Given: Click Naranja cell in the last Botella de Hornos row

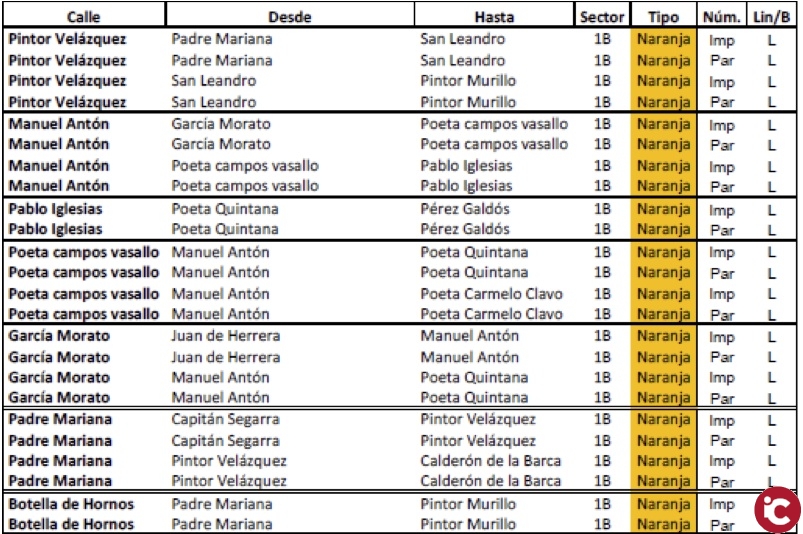Looking at the screenshot, I should pyautogui.click(x=662, y=524).
